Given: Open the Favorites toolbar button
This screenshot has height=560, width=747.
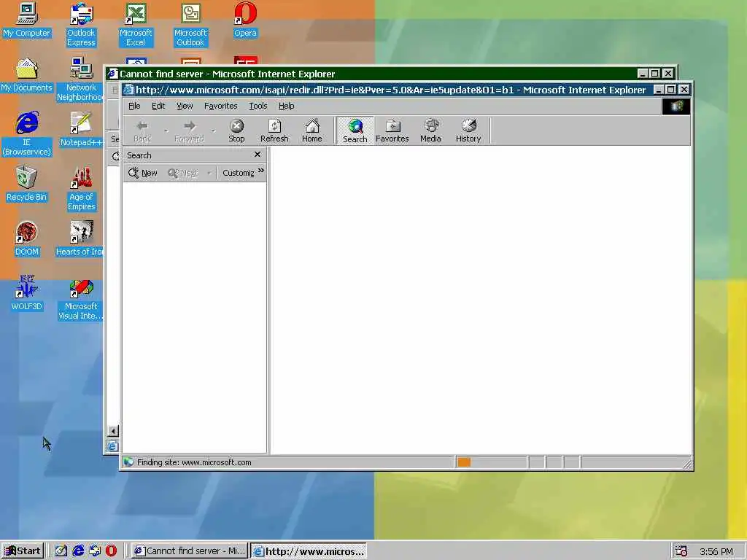Looking at the screenshot, I should coord(392,131).
